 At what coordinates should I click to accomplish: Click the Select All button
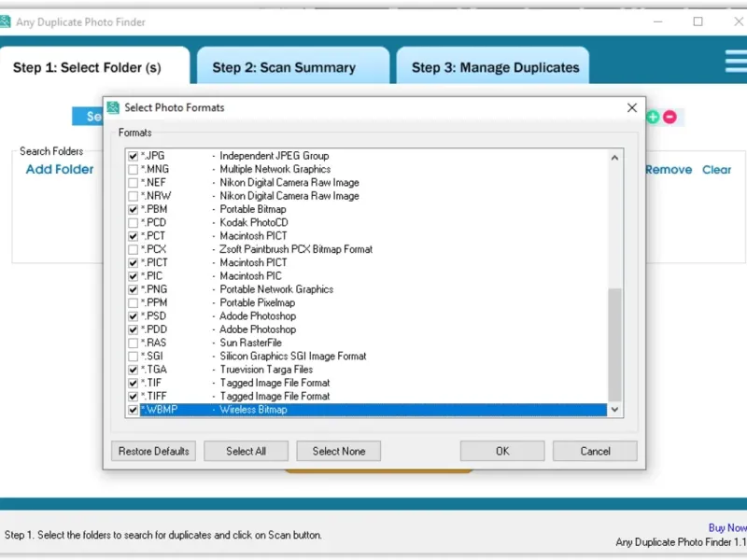click(246, 451)
